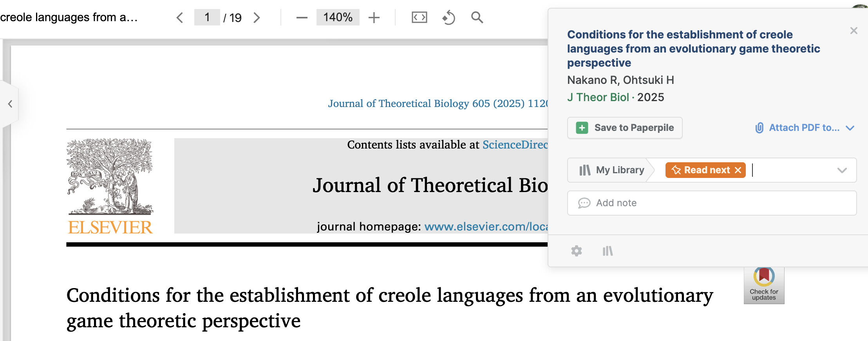
Task: Open Paperpile library icon in popup footer
Action: [x=608, y=251]
